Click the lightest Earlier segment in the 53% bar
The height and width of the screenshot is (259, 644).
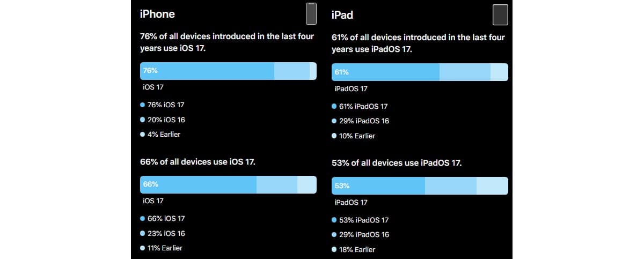(492, 186)
